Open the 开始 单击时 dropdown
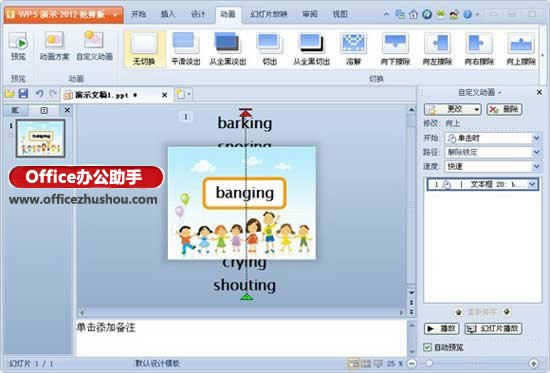 pos(536,138)
